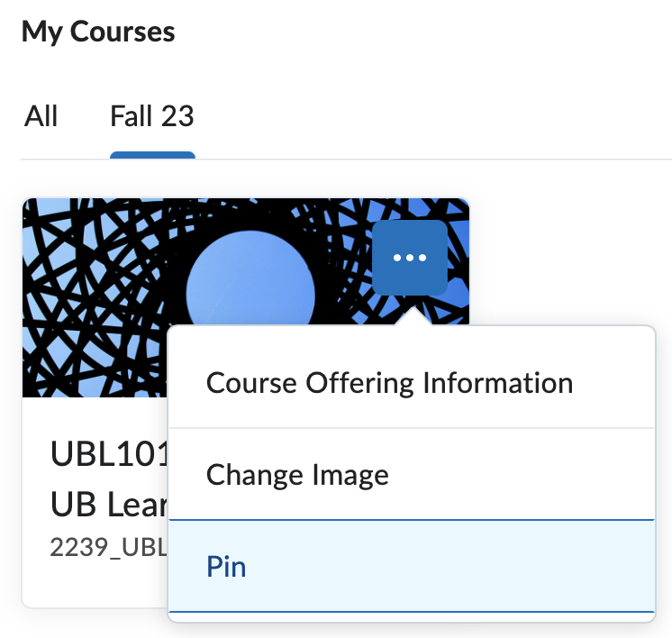672x638 pixels.
Task: Choose Course Offering Information from the menu
Action: click(x=389, y=383)
